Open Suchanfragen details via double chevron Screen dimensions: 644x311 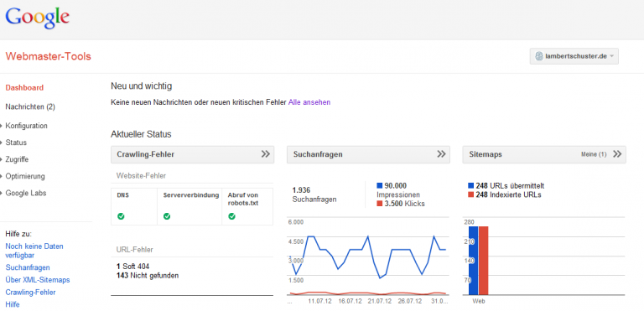click(442, 154)
